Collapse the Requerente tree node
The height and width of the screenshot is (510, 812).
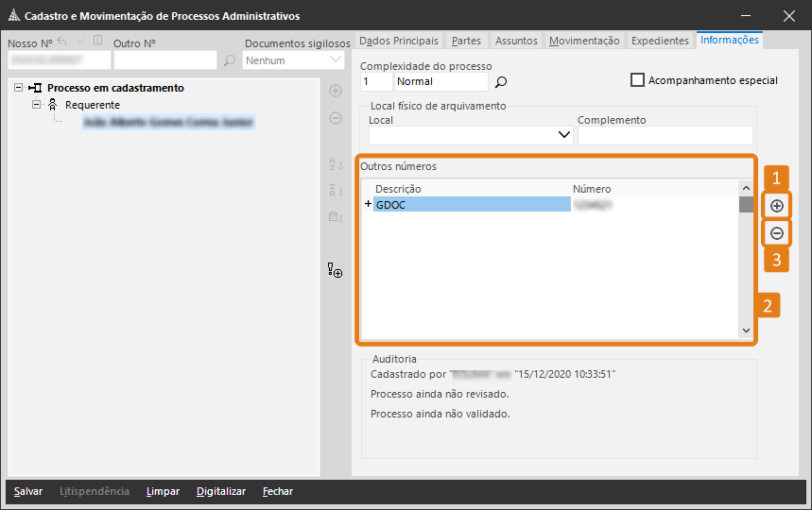[x=37, y=105]
